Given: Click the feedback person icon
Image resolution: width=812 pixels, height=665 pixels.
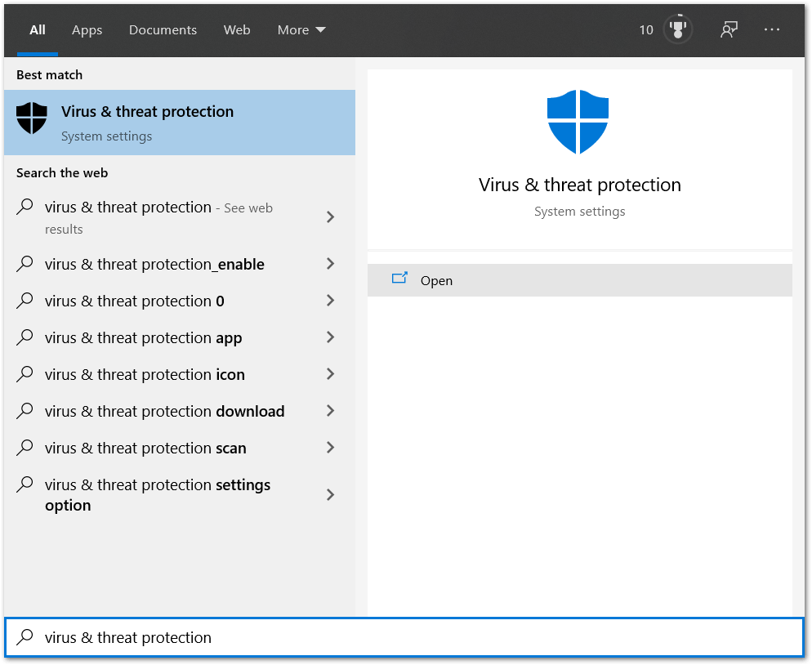Looking at the screenshot, I should click(x=729, y=29).
